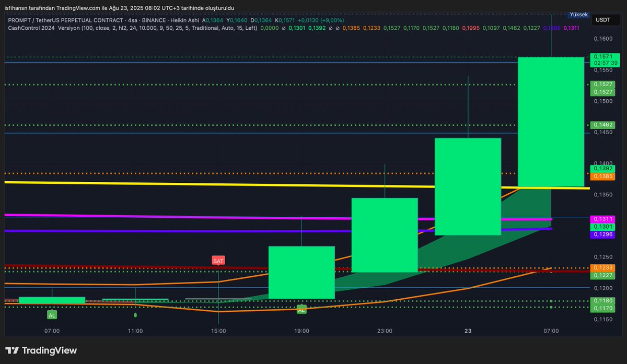Select the 0,1462 green price label on the axis
Image resolution: width=627 pixels, height=364 pixels.
602,125
